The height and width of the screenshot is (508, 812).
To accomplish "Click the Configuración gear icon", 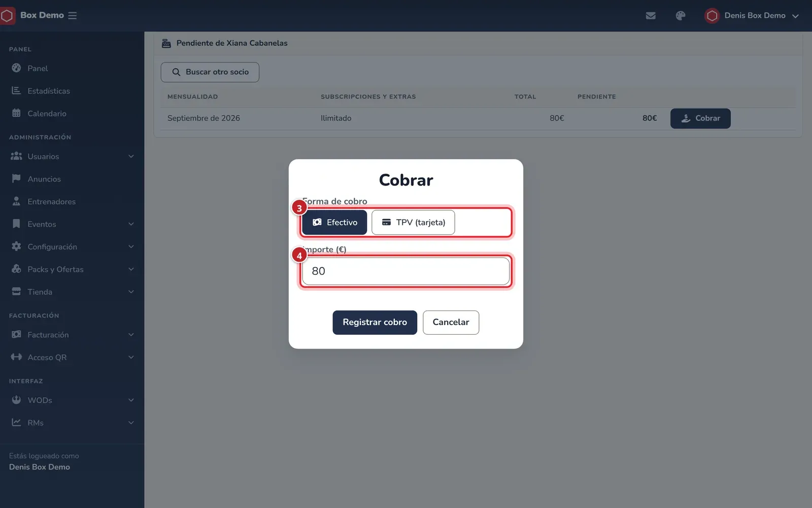I will coord(16,246).
